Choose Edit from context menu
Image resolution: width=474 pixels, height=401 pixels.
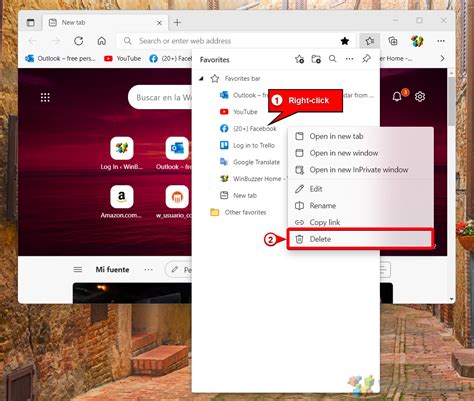360,189
